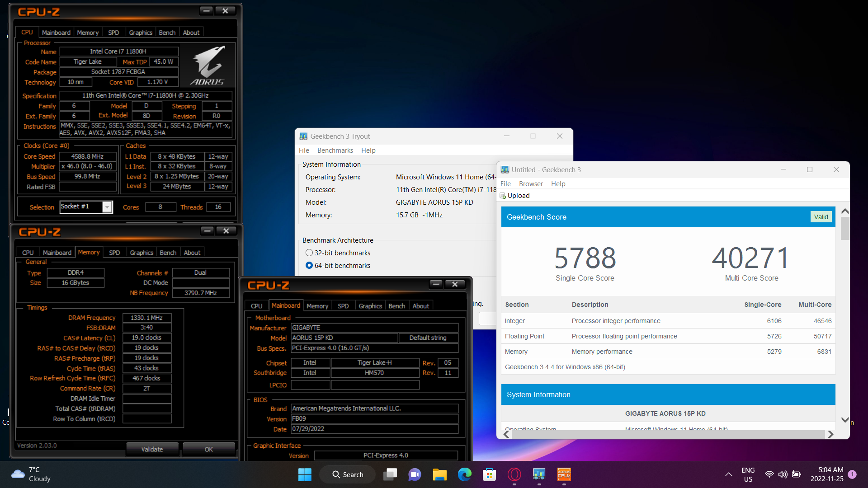The width and height of the screenshot is (868, 488).
Task: Open Task View in the taskbar
Action: [x=390, y=474]
